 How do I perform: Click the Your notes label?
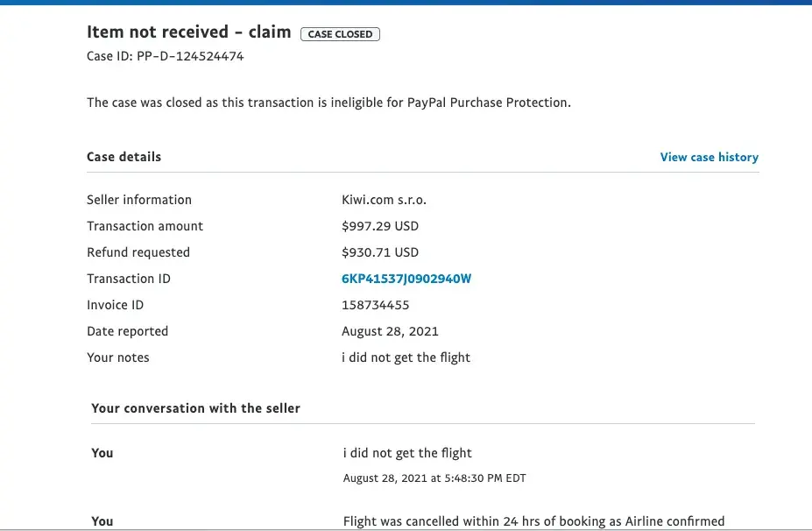tap(118, 358)
